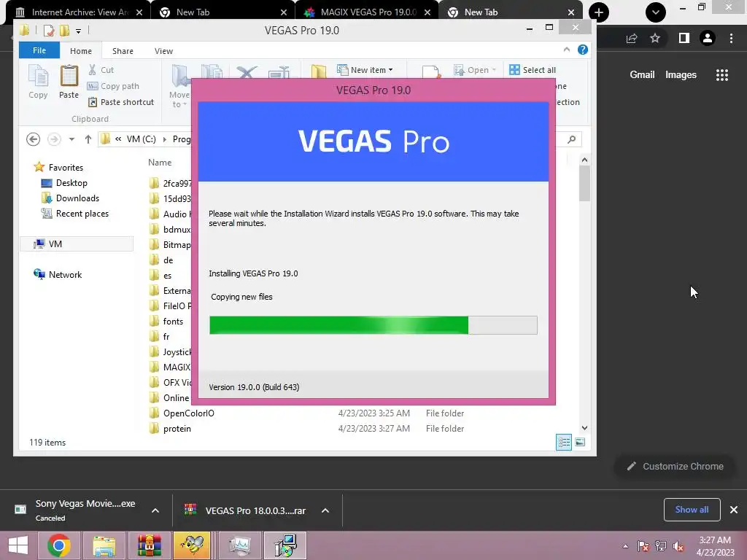Click VM (C:) in address path
The height and width of the screenshot is (560, 747).
141,139
